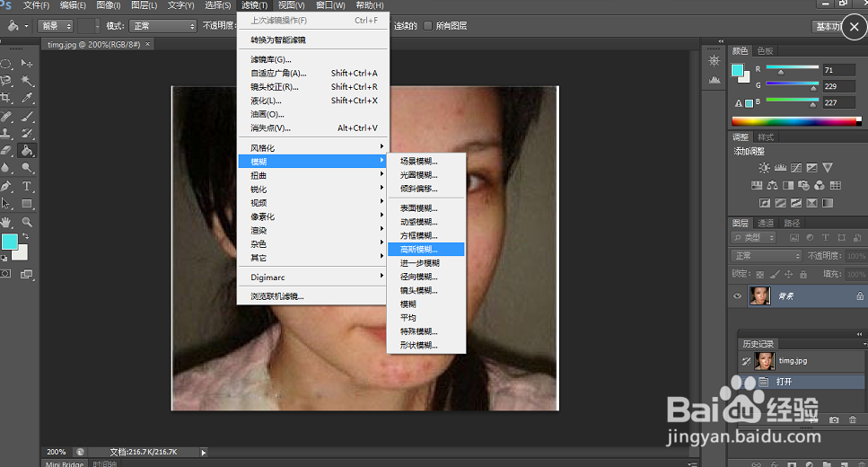Screen dimensions: 868x467
Task: Toggle lock all padlock icon
Action: [802, 274]
